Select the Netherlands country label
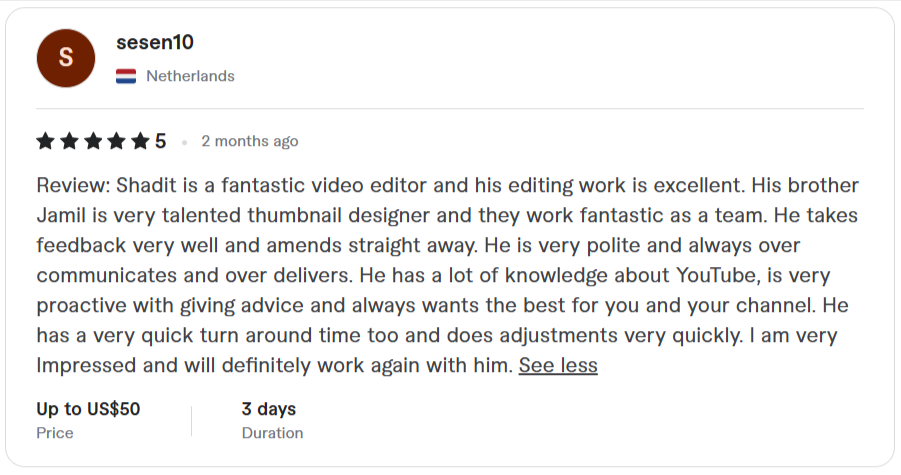Viewport: 901px width, 475px height. pyautogui.click(x=190, y=76)
